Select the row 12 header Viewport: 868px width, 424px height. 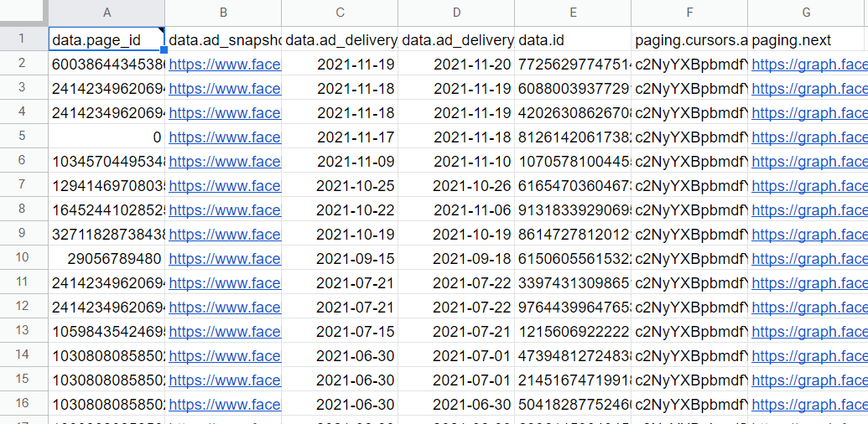(23, 308)
